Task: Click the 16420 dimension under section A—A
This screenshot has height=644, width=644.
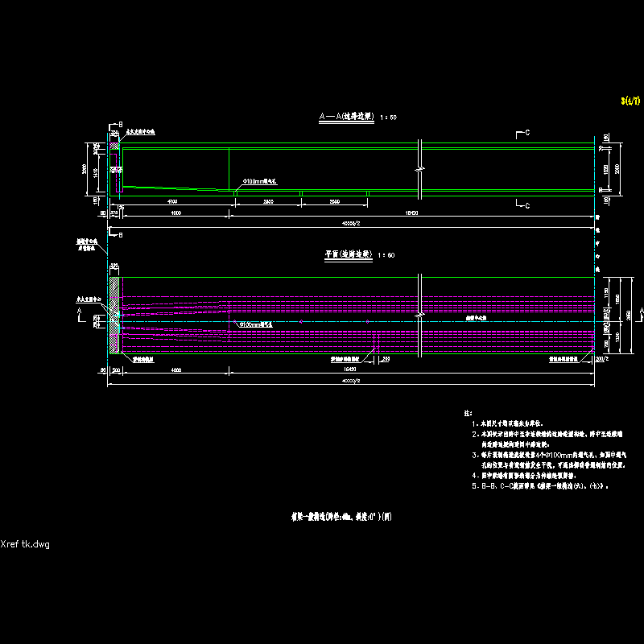Action: [x=411, y=213]
